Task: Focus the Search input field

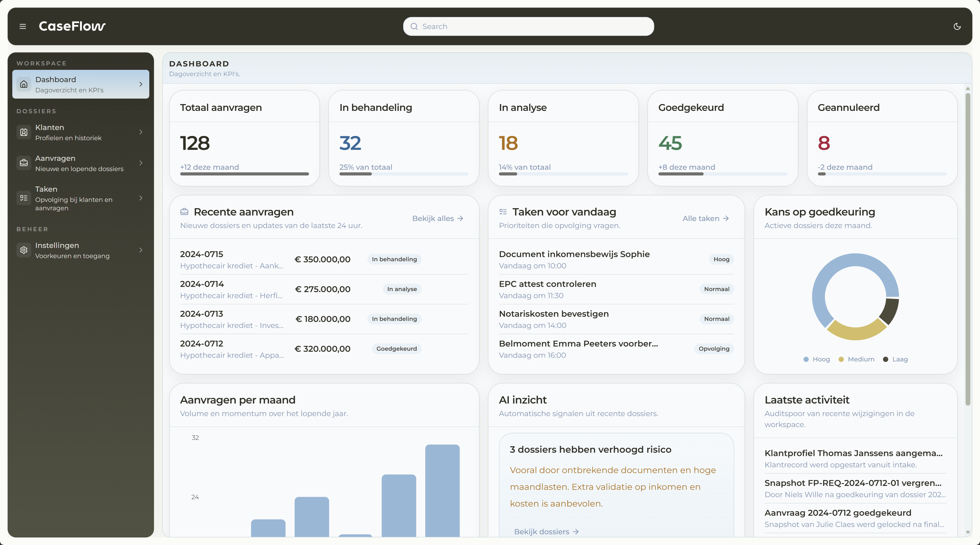Action: [x=528, y=26]
